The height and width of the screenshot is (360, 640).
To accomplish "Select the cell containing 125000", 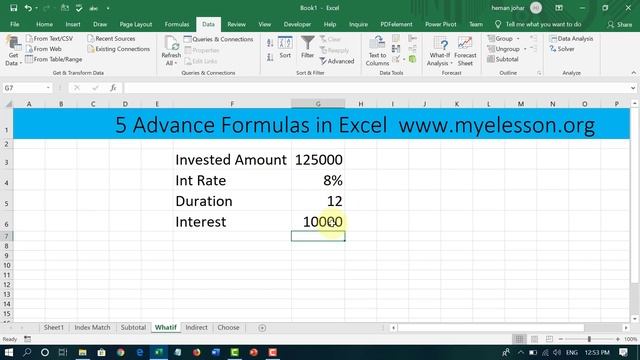I will tap(318, 160).
